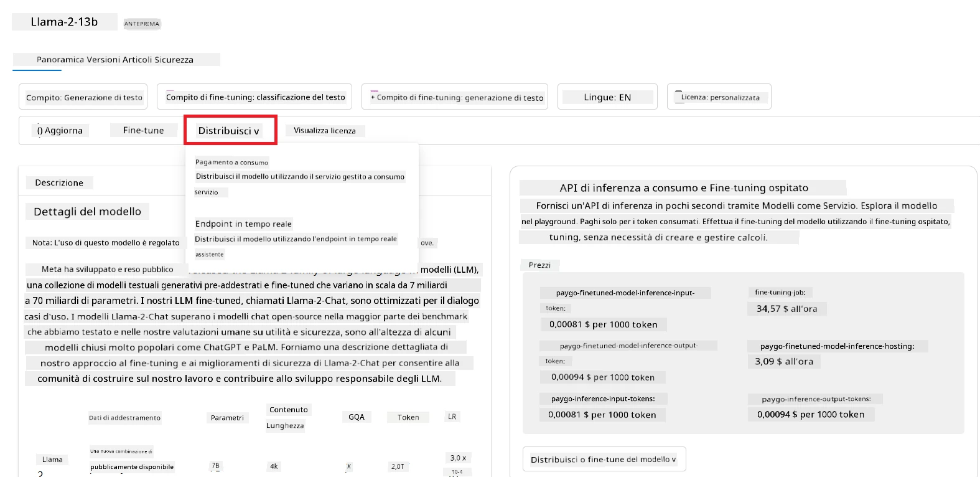Expand Distribuisci o fine-tune del modello dropdown
The height and width of the screenshot is (477, 980).
pos(604,460)
